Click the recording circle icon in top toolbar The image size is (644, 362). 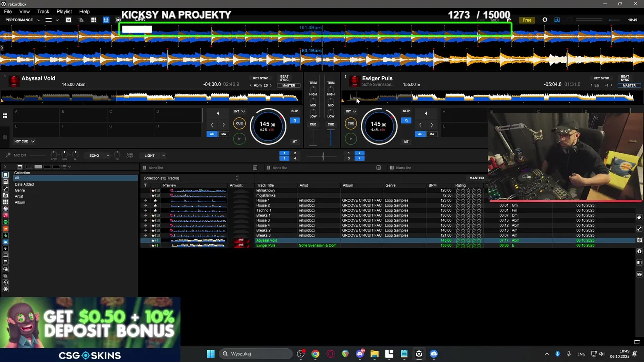coord(118,20)
